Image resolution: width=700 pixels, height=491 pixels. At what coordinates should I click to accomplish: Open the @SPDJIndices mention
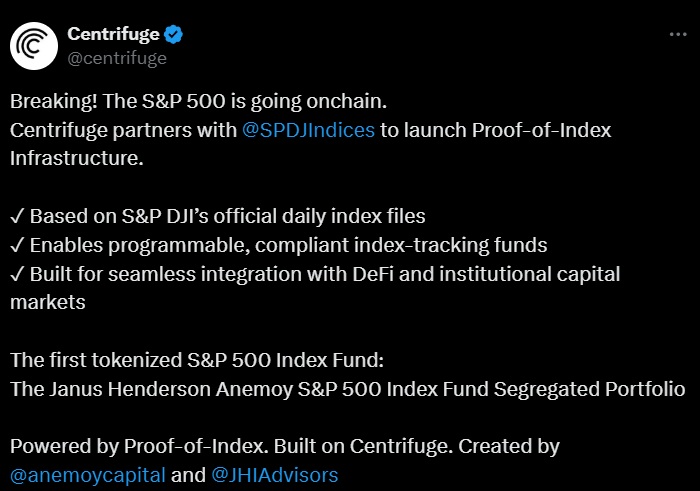[x=308, y=130]
